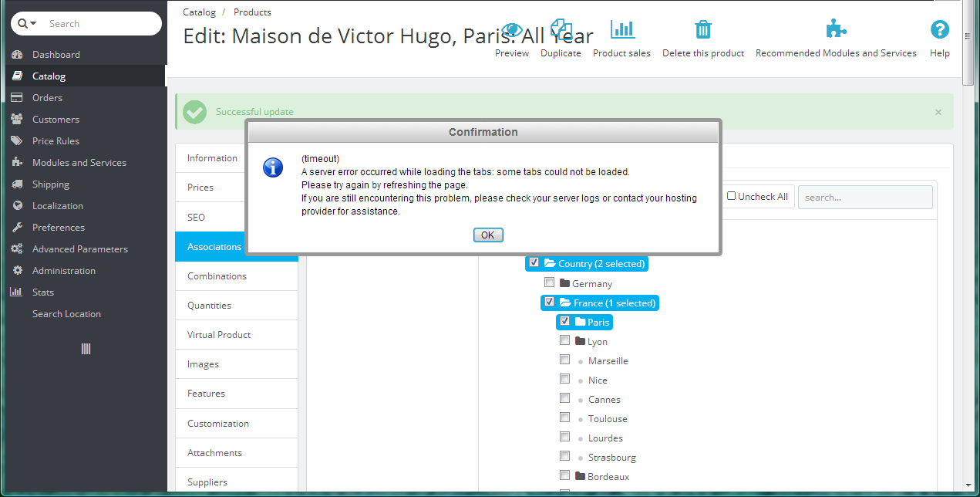Check the Toulouse category checkbox
This screenshot has width=980, height=497.
(x=564, y=418)
